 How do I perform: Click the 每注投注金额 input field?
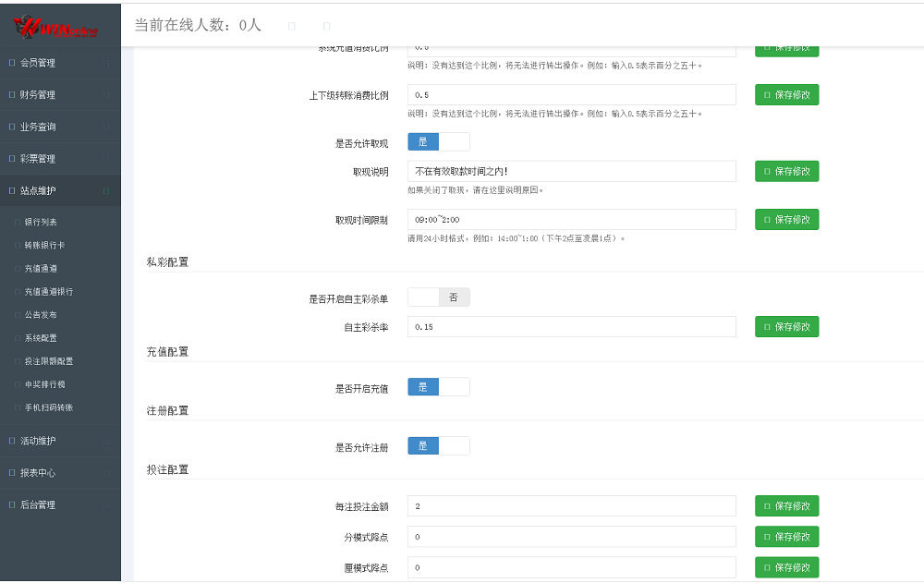[x=573, y=505]
